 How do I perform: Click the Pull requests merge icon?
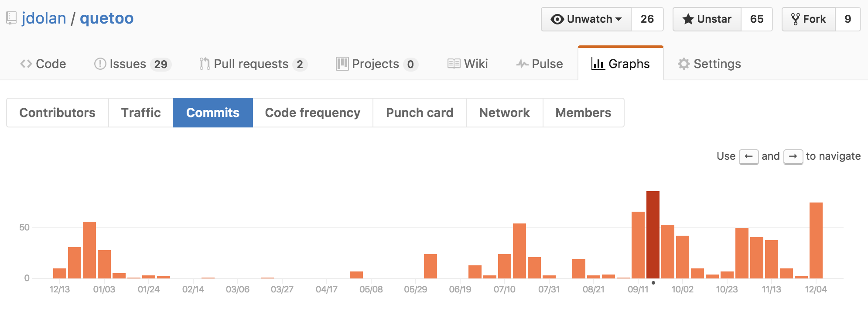205,64
